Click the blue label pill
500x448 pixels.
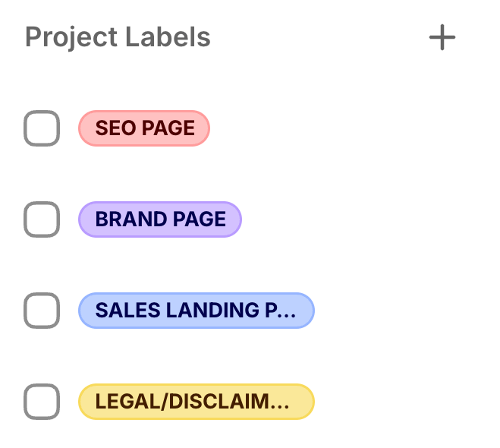pyautogui.click(x=196, y=311)
